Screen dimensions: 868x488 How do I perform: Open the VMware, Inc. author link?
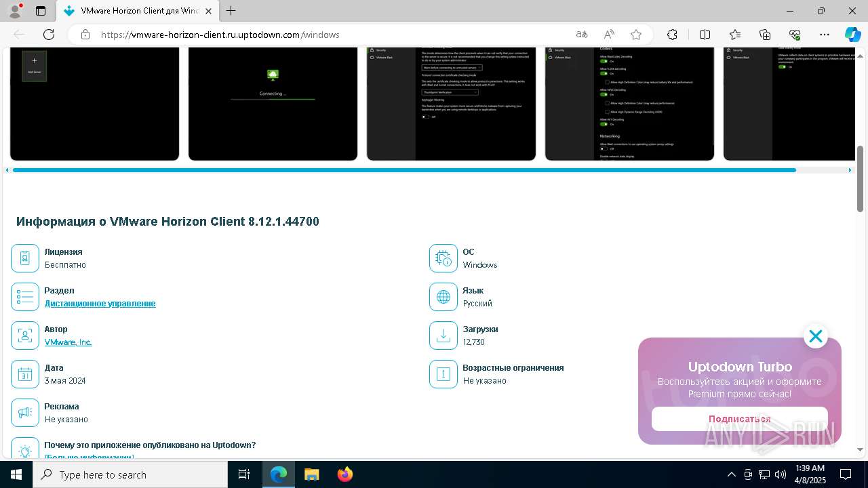pos(68,342)
